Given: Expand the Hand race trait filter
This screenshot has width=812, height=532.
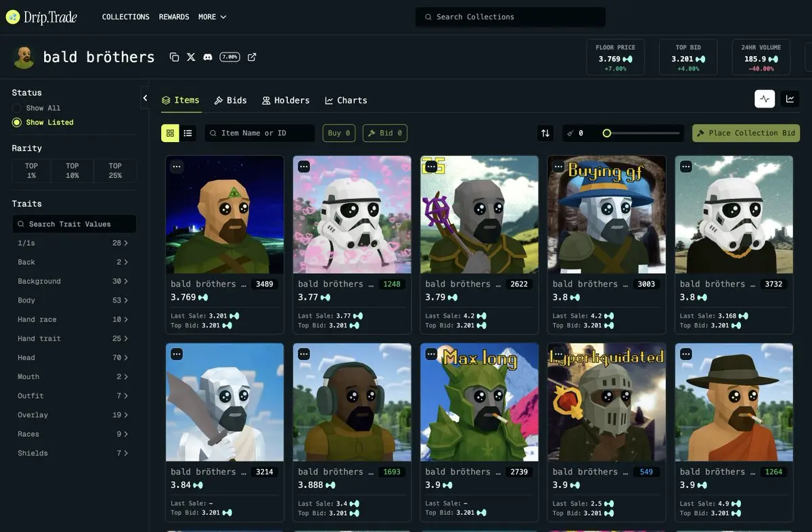Looking at the screenshot, I should click(x=74, y=319).
